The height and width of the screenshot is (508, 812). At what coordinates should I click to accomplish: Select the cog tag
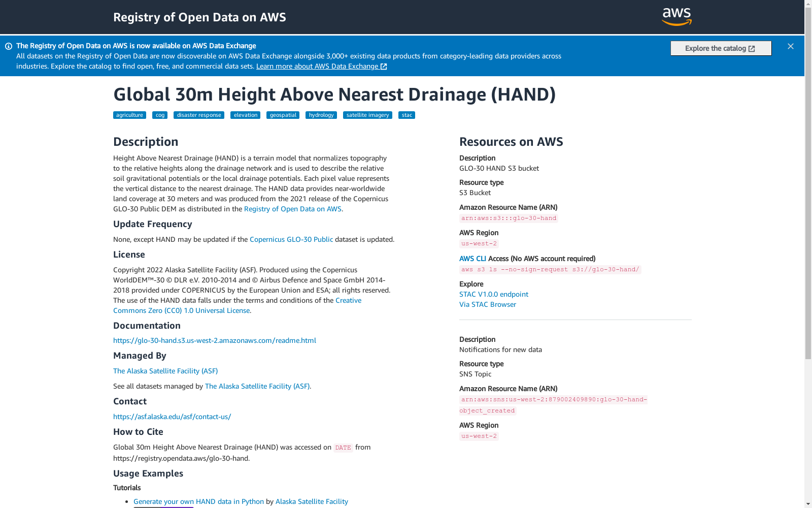[160, 115]
